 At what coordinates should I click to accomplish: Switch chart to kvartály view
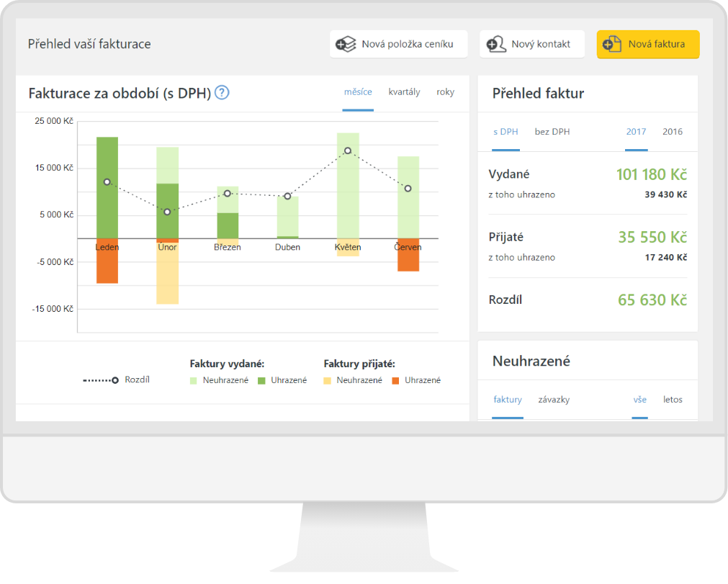click(x=404, y=92)
